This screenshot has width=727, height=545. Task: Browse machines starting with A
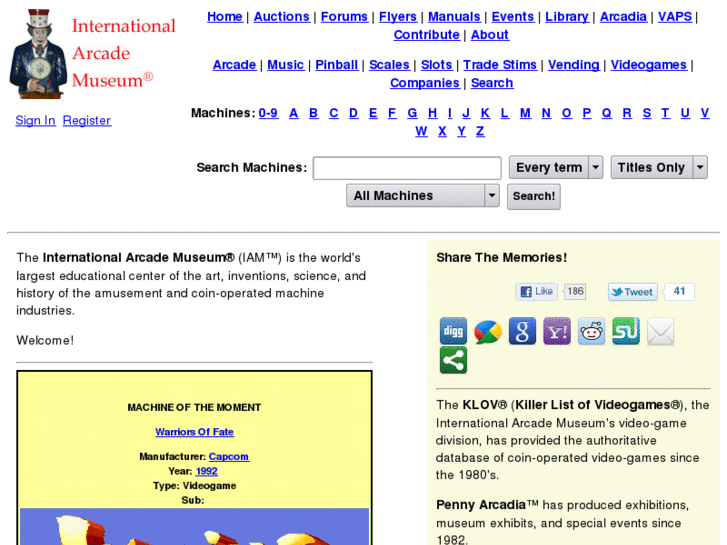(293, 113)
